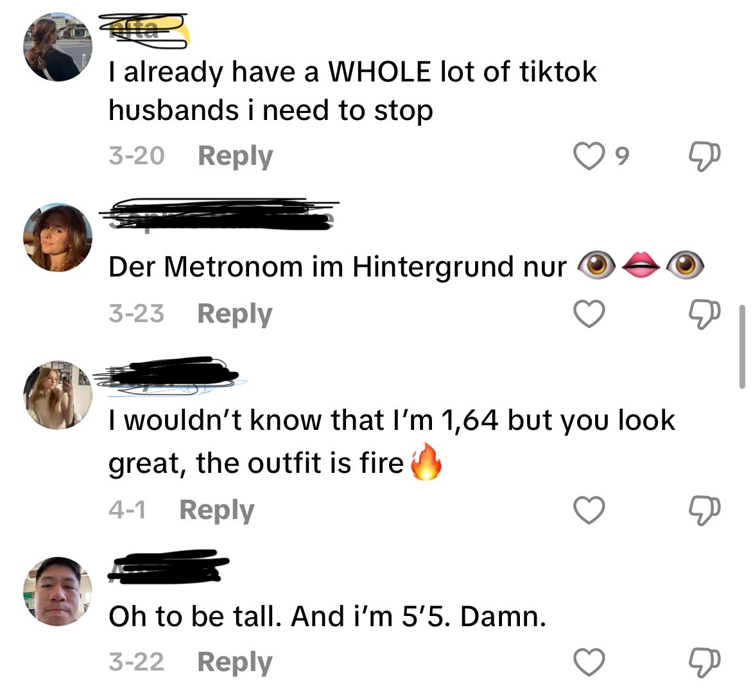
Task: Click the 9 likes count
Action: pos(621,157)
